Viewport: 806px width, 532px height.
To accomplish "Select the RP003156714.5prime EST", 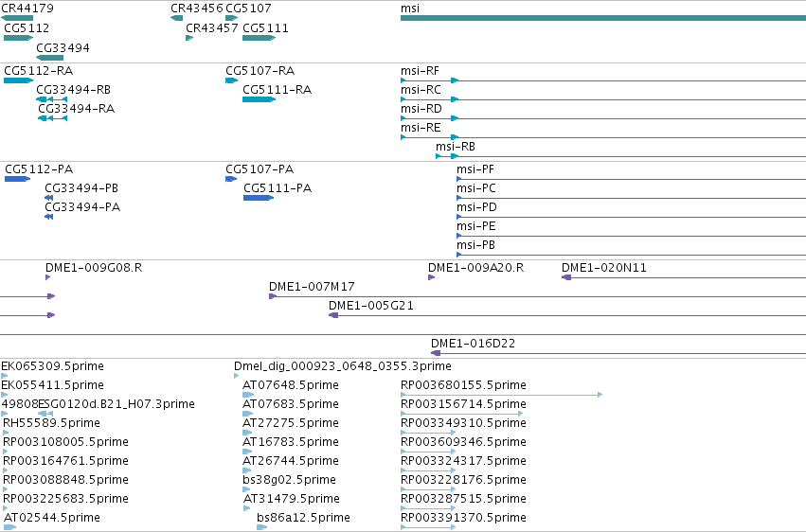I will [x=462, y=414].
